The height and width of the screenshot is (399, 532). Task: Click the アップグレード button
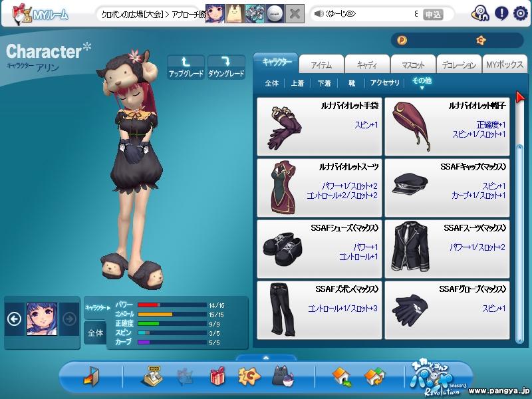(186, 67)
